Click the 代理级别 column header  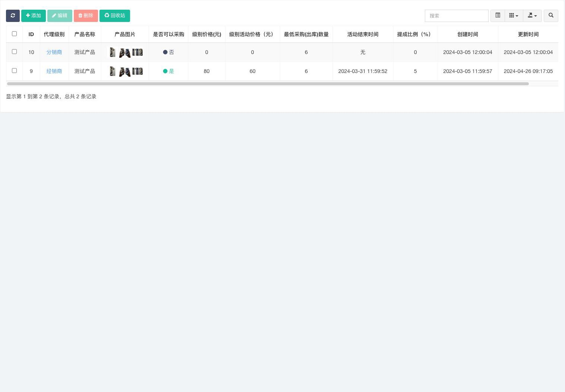coord(54,34)
